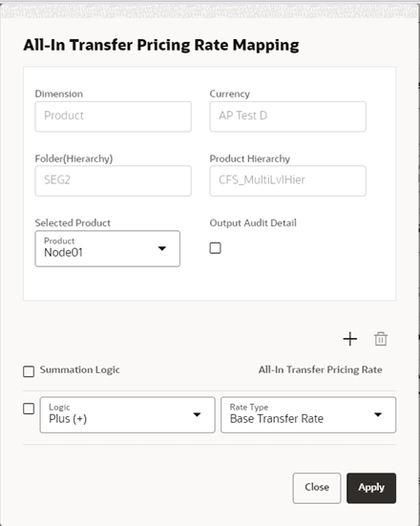Click the Node01 dropdown arrow

(162, 248)
